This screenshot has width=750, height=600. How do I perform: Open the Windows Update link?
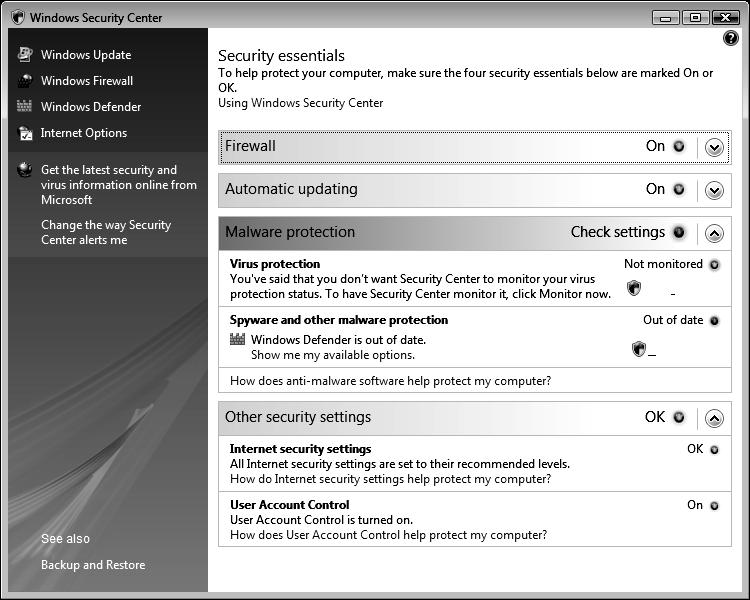(86, 55)
